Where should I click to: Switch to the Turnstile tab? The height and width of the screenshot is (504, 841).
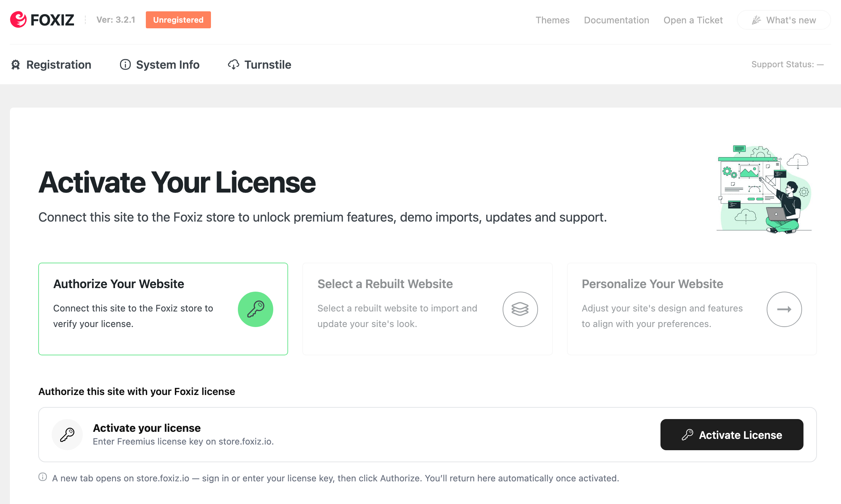point(259,65)
